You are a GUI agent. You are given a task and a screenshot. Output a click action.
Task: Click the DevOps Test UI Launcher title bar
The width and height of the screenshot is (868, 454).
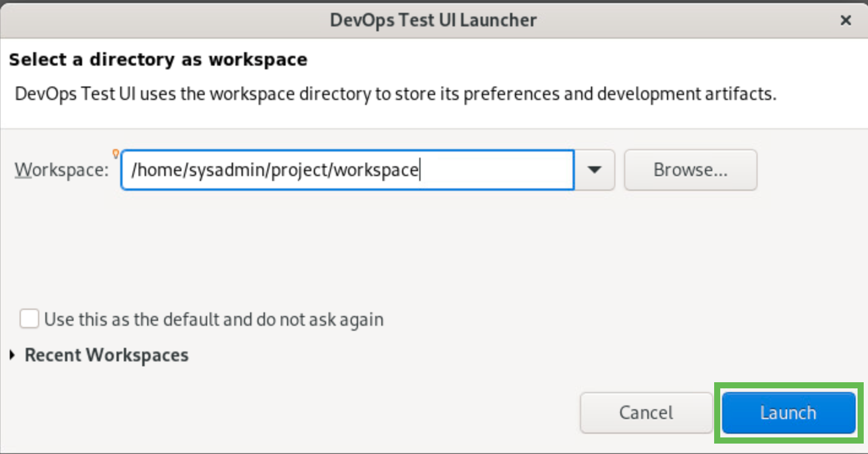[433, 20]
